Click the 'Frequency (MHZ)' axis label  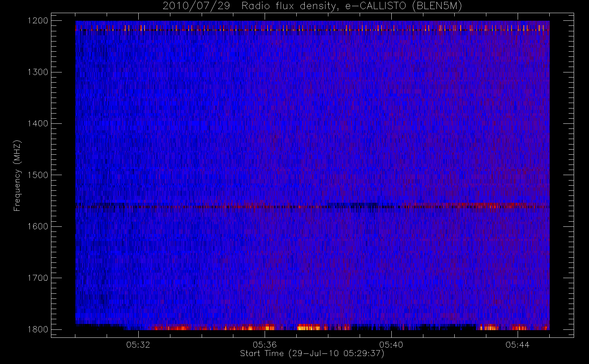point(17,175)
